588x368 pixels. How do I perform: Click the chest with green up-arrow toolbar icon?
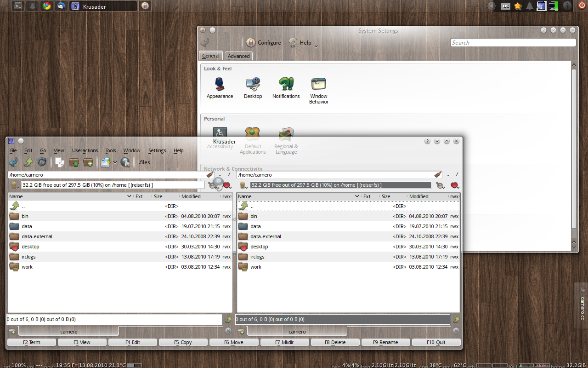(73, 162)
